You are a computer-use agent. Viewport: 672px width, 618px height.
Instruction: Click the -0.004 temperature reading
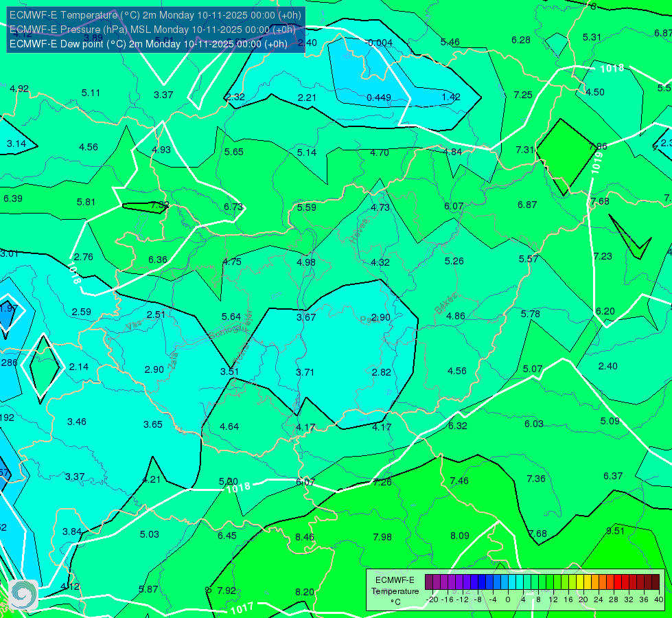379,43
